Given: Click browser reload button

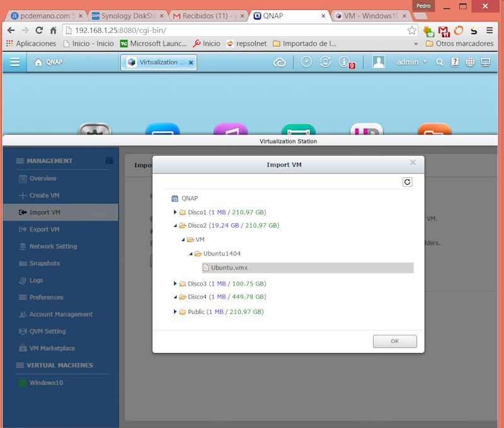Looking at the screenshot, I should pyautogui.click(x=39, y=30).
